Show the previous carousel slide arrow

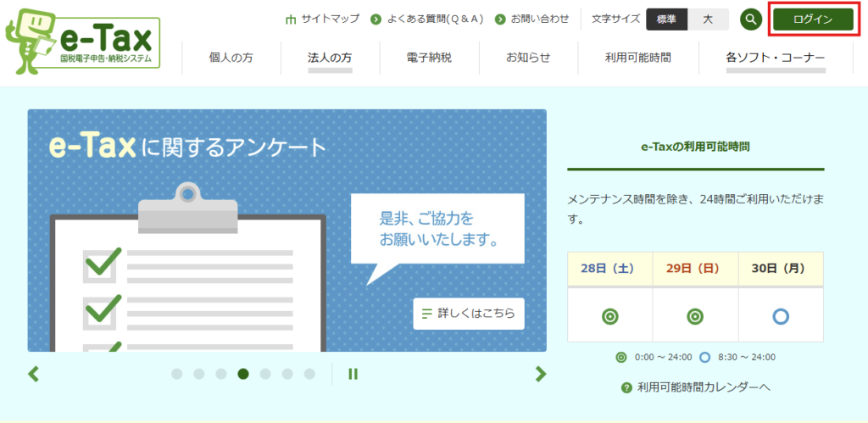[33, 375]
